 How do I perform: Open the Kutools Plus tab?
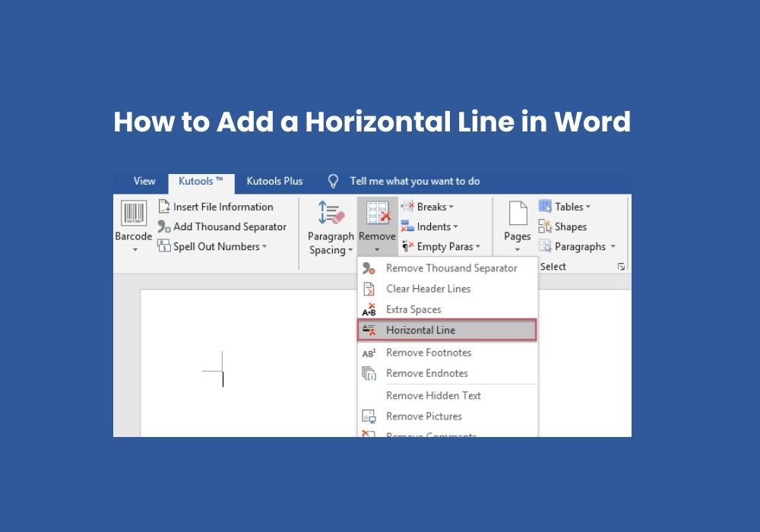tap(274, 181)
